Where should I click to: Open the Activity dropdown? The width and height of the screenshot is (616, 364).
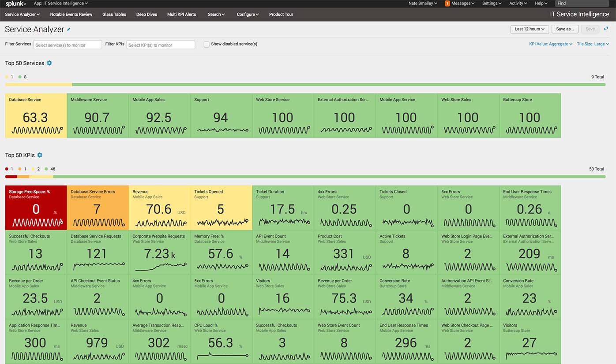tap(518, 4)
